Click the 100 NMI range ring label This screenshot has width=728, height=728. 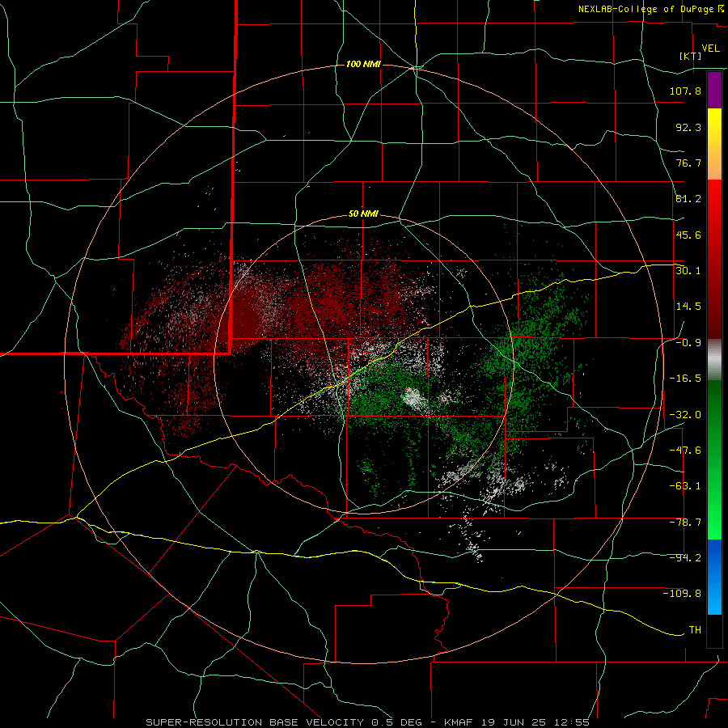click(363, 64)
